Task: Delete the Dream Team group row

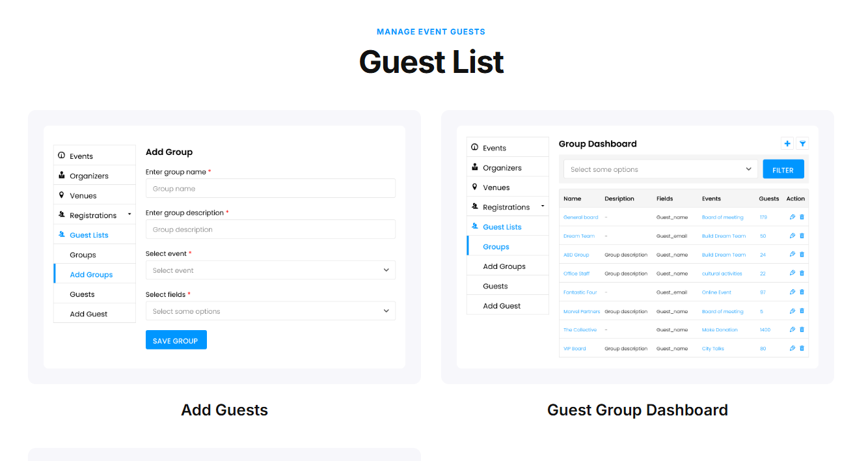Action: (802, 236)
